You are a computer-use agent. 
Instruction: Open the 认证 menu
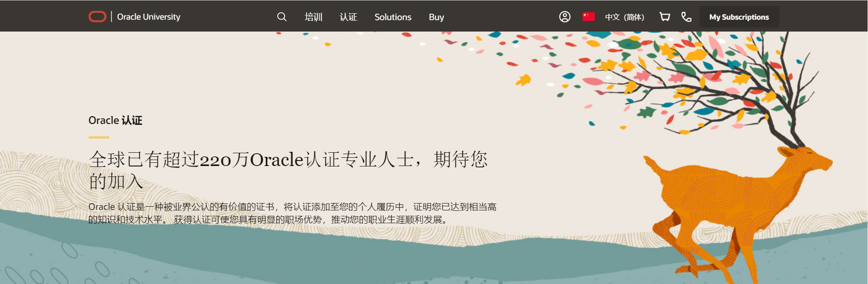pos(349,17)
